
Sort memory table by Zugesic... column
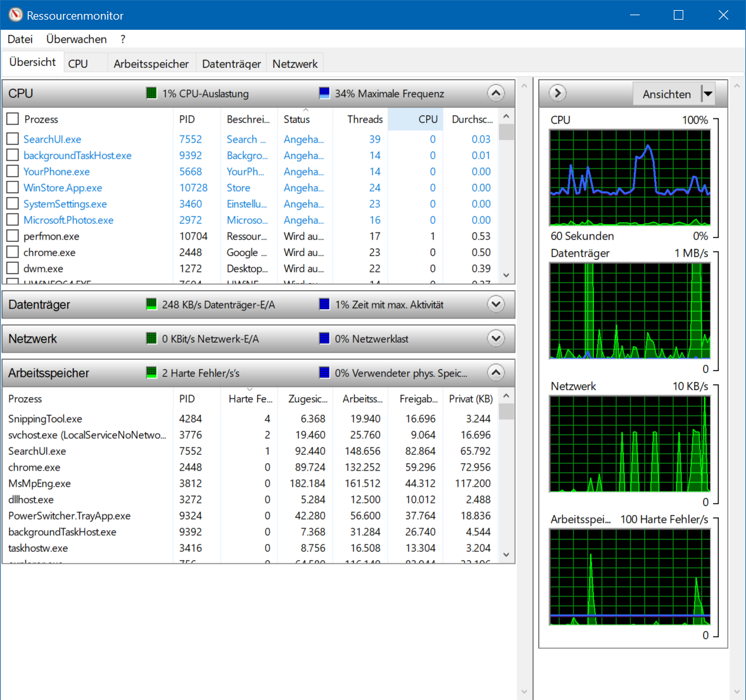click(305, 398)
